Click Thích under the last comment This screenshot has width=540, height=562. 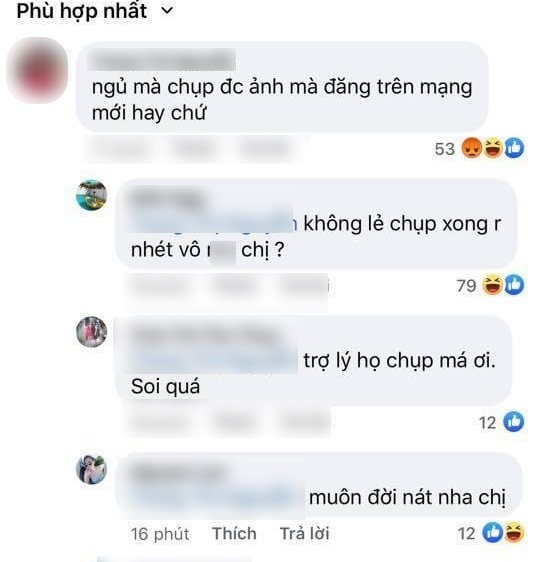pyautogui.click(x=234, y=534)
